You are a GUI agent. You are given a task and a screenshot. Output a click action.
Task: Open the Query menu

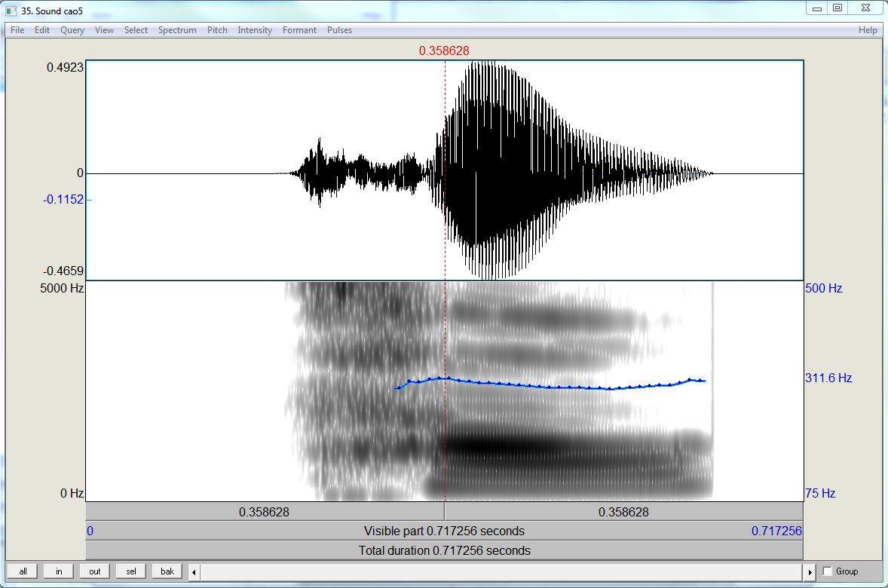72,30
